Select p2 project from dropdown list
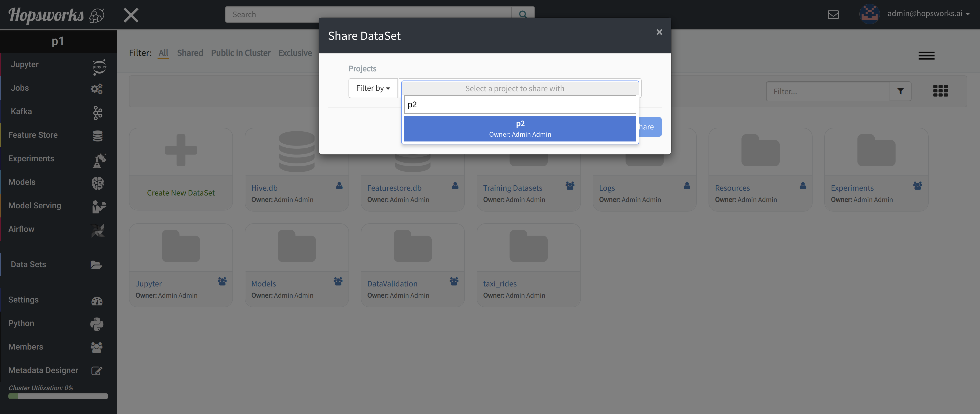This screenshot has width=980, height=414. coord(520,129)
